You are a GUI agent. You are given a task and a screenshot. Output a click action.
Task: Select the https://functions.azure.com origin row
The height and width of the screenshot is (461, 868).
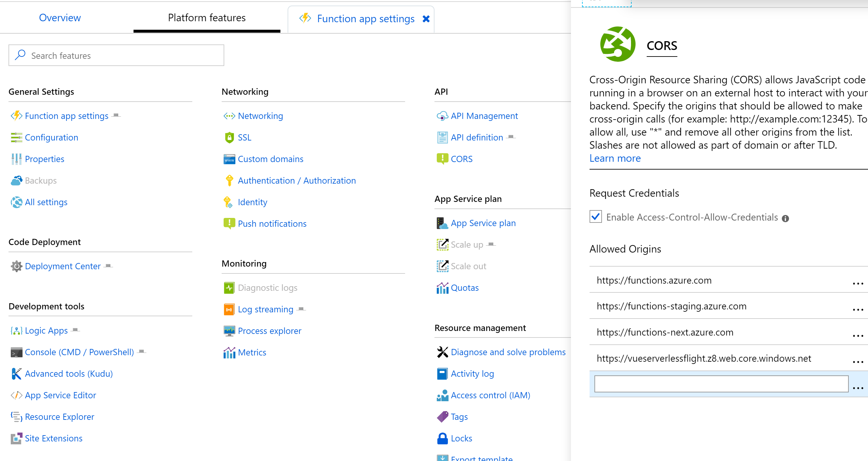729,280
